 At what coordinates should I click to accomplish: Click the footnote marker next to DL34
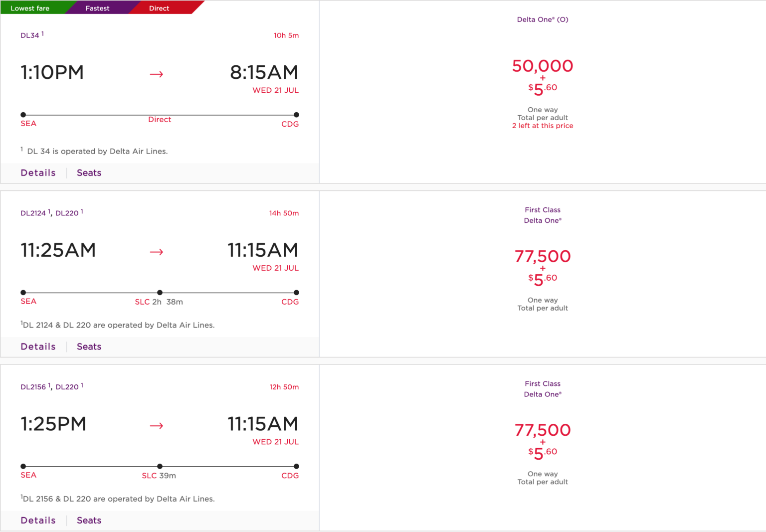[x=43, y=32]
